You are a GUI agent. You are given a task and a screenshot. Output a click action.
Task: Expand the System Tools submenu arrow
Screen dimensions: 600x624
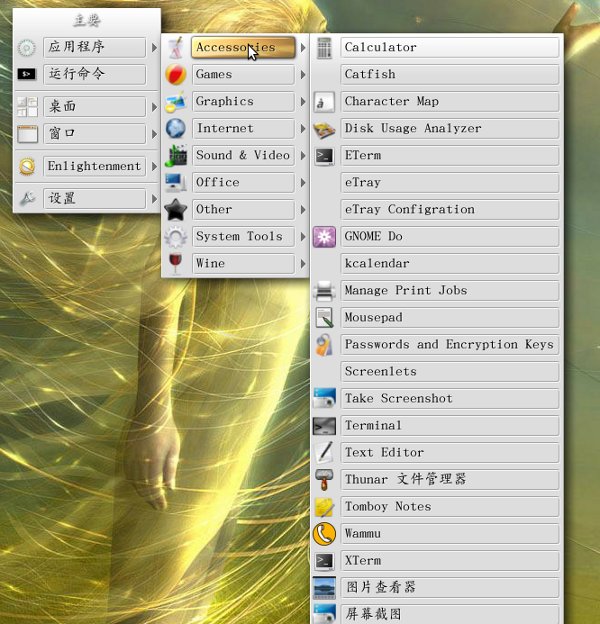303,237
